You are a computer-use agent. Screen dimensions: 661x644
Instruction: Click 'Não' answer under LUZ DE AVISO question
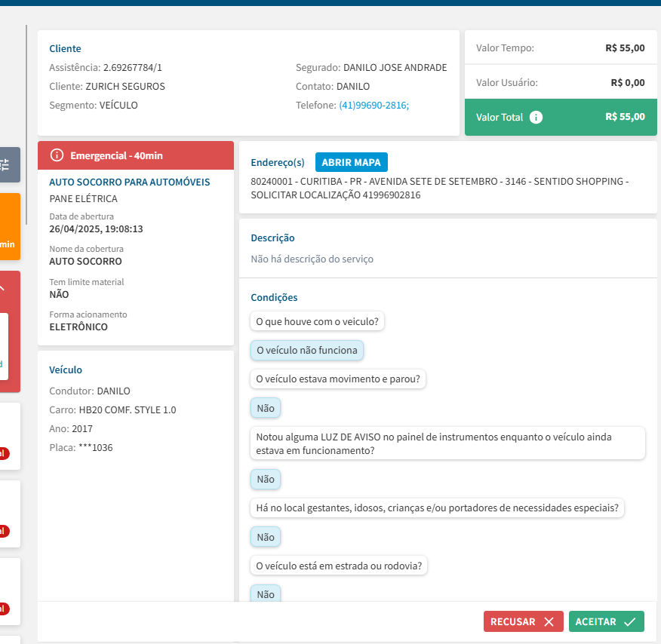[266, 479]
